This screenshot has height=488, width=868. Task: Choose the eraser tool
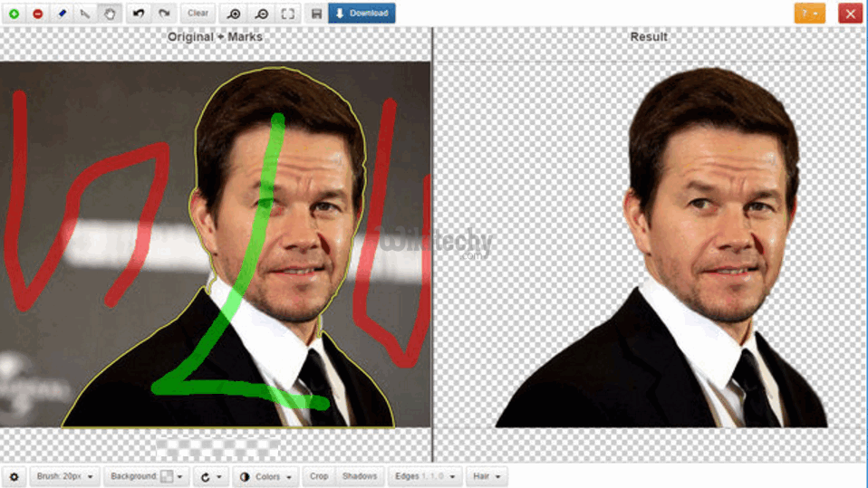point(62,14)
